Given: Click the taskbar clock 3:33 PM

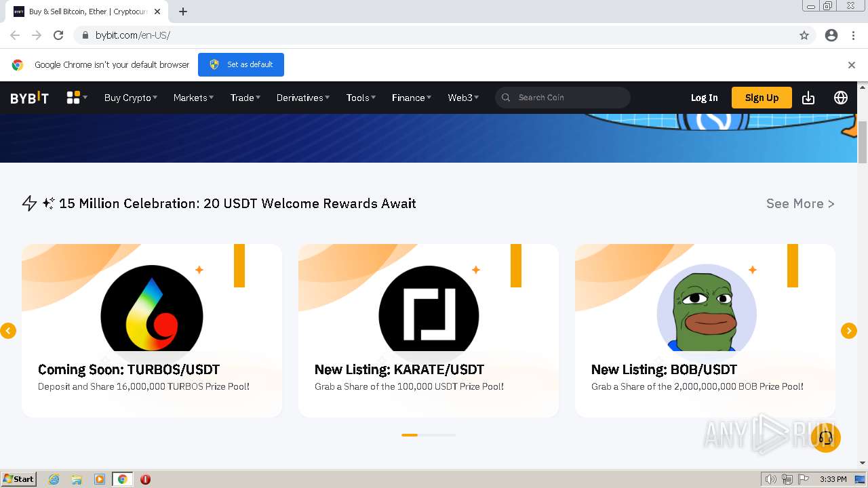Looking at the screenshot, I should click(x=833, y=479).
